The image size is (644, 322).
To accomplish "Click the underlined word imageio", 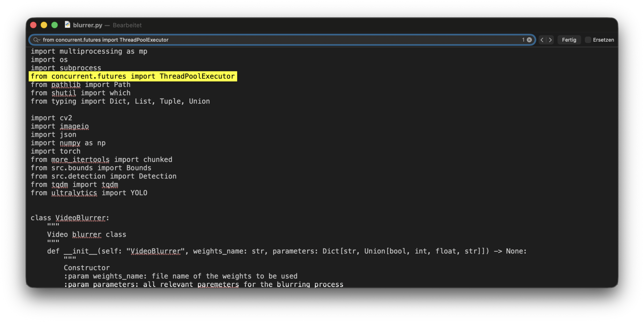I will pos(74,126).
